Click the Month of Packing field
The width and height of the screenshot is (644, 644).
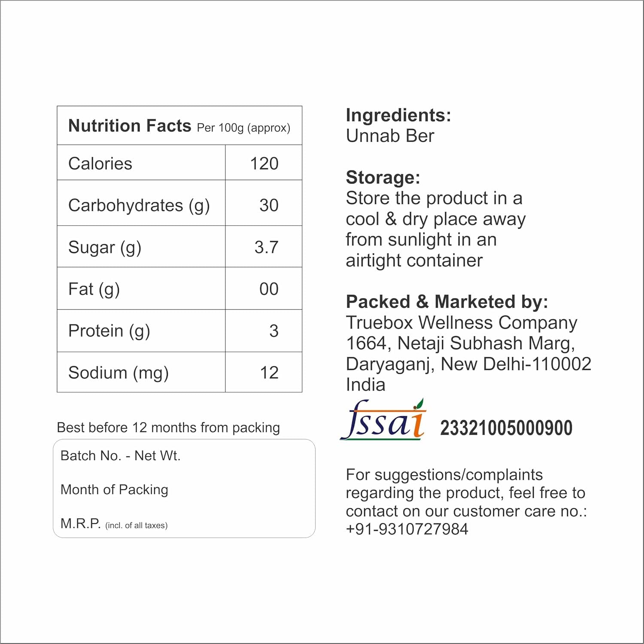pos(114,489)
